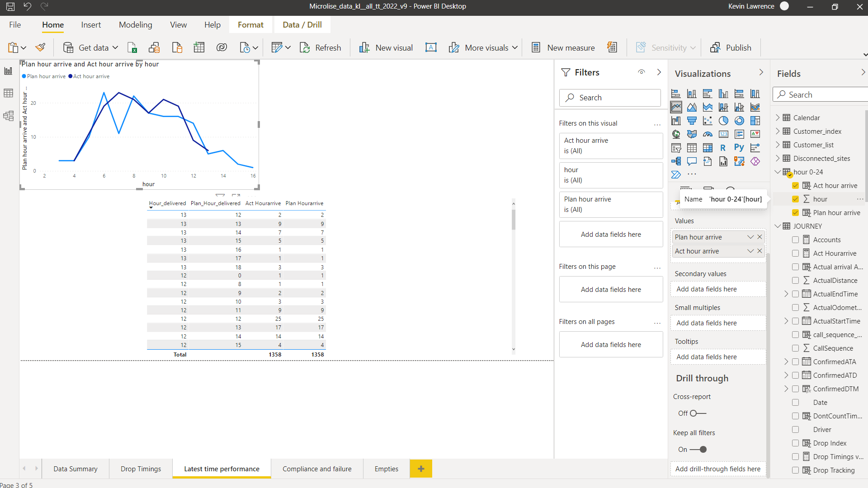Image resolution: width=868 pixels, height=488 pixels.
Task: Expand the ActualEndTime date hierarchy
Action: point(786,294)
